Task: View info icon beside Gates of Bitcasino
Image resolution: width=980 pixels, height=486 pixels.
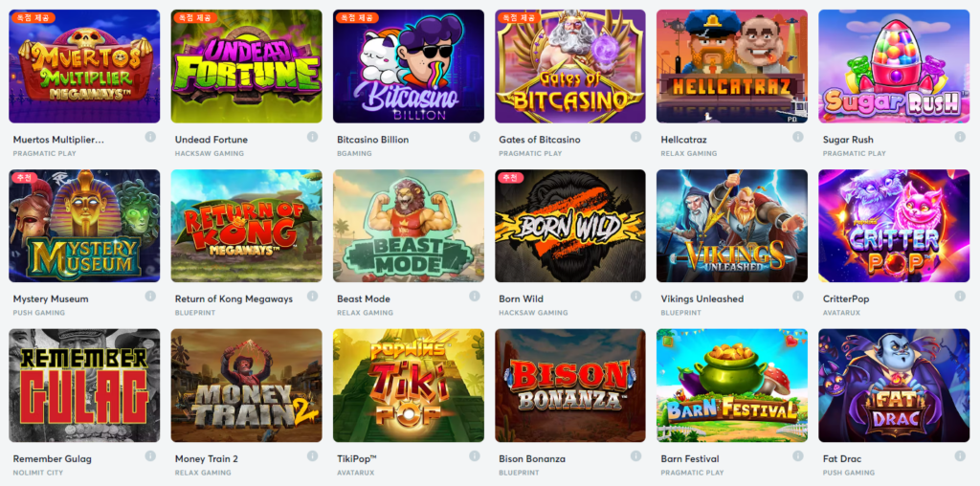Action: 635,137
